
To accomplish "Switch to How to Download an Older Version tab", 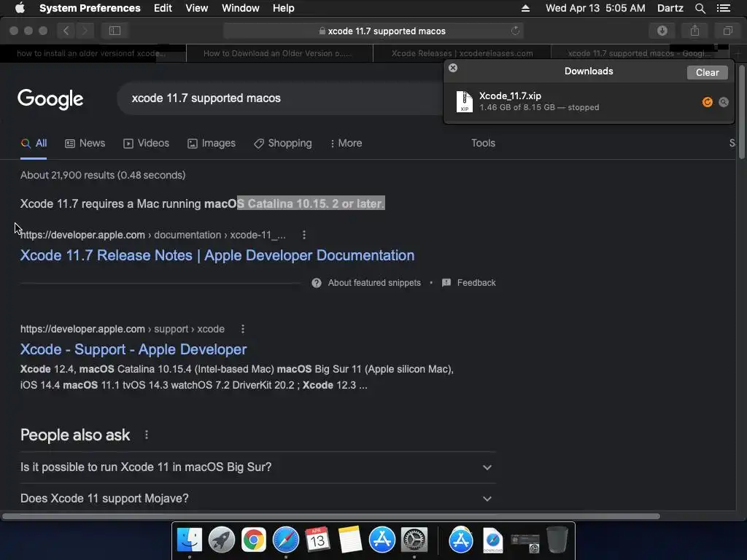I will point(279,53).
